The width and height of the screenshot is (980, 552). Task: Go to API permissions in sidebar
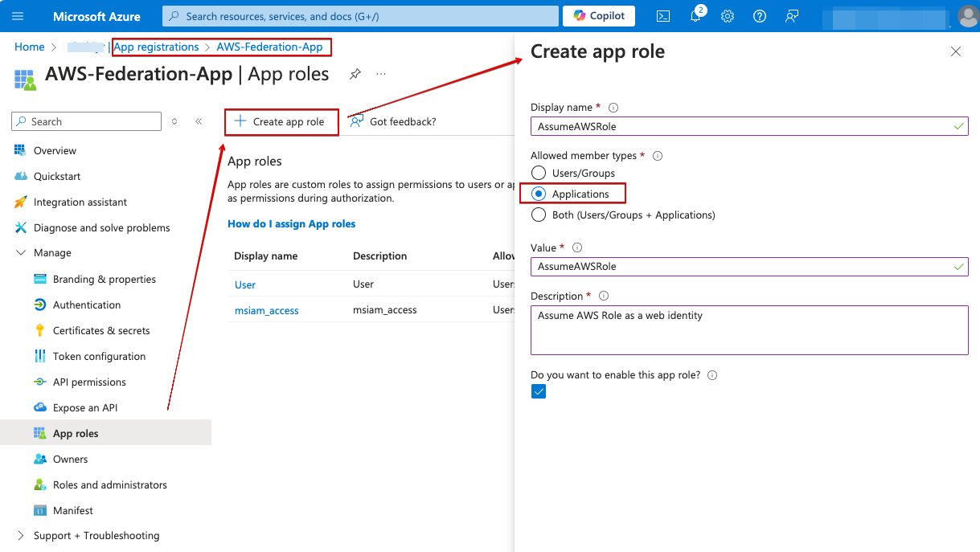tap(89, 382)
